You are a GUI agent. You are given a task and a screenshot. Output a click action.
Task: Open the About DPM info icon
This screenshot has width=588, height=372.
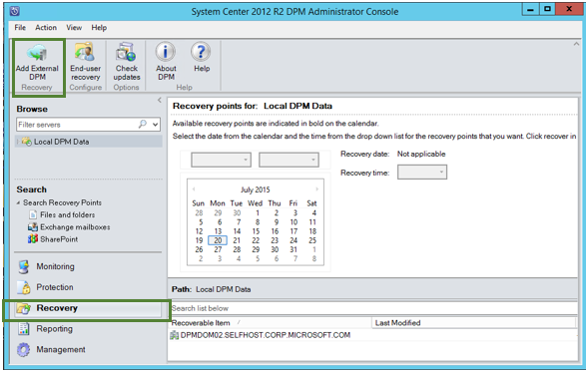(166, 52)
